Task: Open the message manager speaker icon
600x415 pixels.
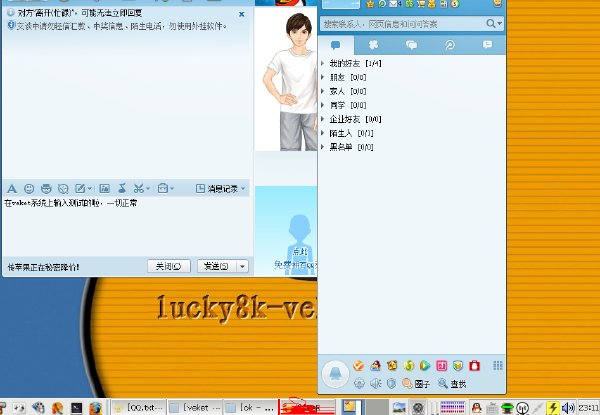Action: pyautogui.click(x=375, y=383)
